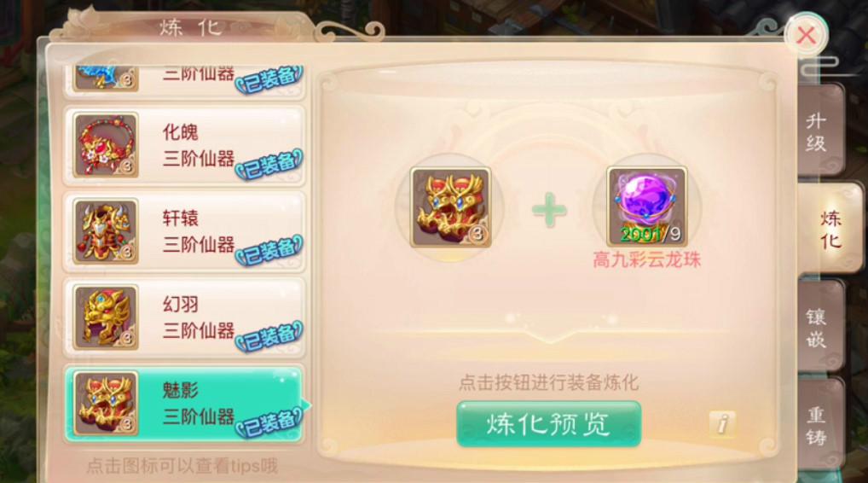Image resolution: width=868 pixels, height=483 pixels.
Task: Click the 魅影 boots icon in list
Action: pos(106,404)
